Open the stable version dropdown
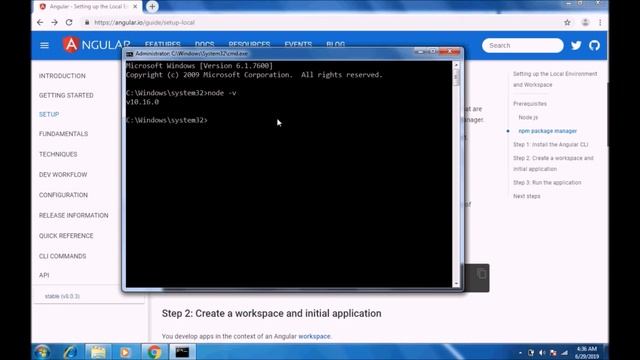 click(x=88, y=296)
